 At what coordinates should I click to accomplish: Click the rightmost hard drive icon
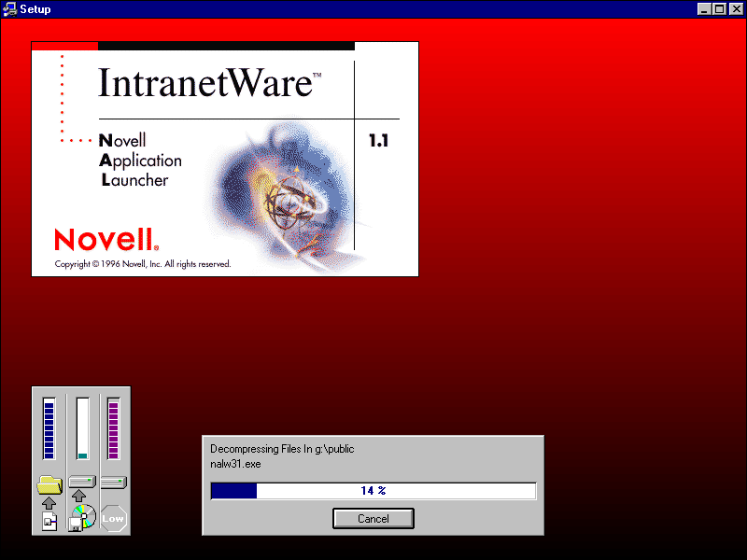pos(113,482)
